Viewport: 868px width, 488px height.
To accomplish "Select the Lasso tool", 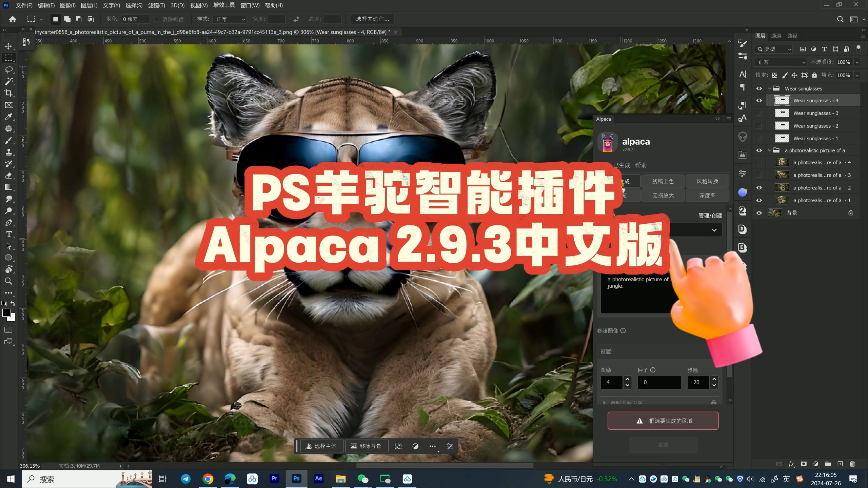I will (x=9, y=69).
